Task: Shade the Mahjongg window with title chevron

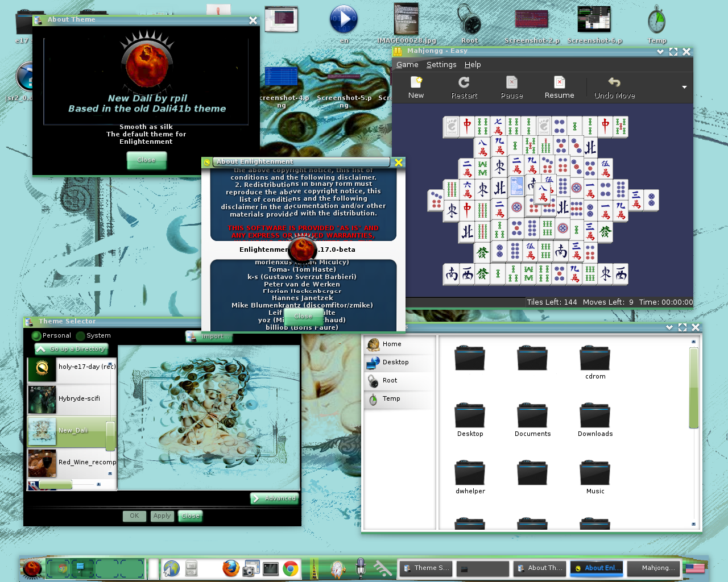Action: pyautogui.click(x=660, y=52)
